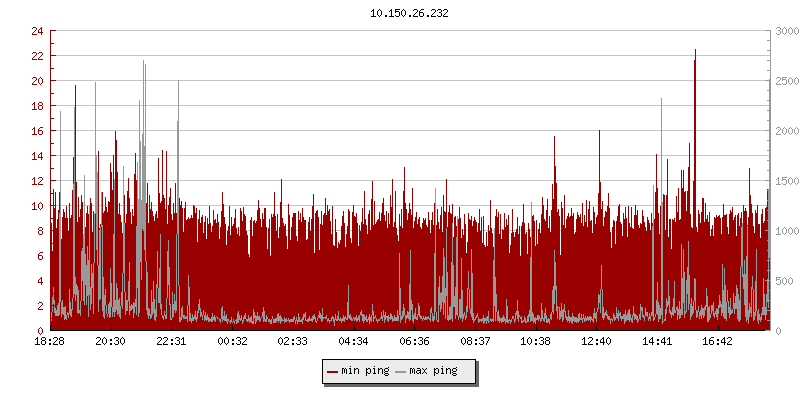Click the 3000 label on right axis
This screenshot has height=400, width=800.
click(784, 31)
